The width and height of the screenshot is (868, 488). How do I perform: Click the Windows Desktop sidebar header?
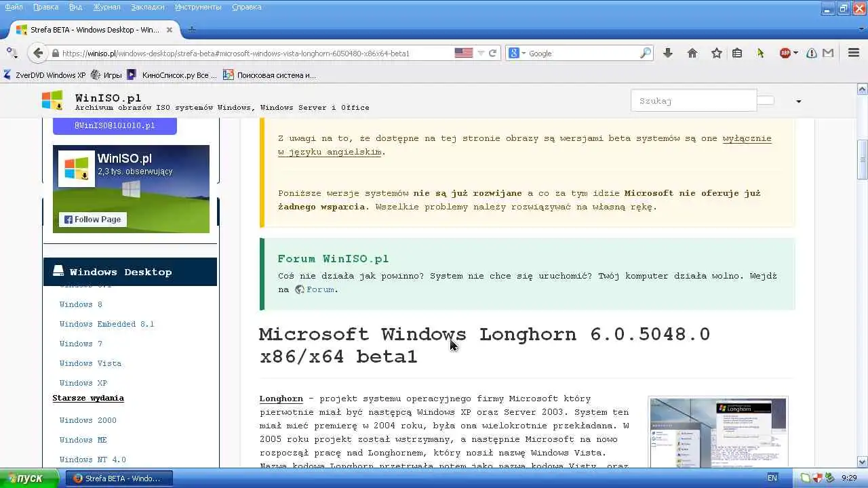click(x=130, y=272)
